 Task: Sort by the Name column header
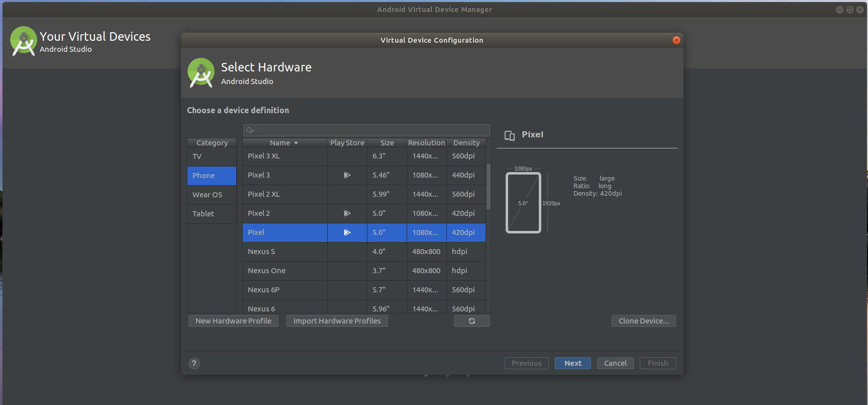pos(284,143)
